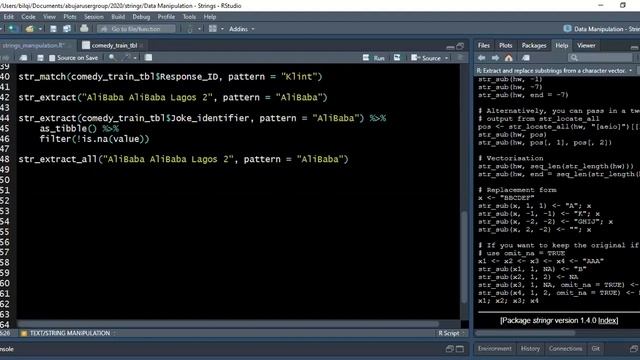Print the current file icon
Image resolution: width=640 pixels, height=360 pixels.
(84, 29)
